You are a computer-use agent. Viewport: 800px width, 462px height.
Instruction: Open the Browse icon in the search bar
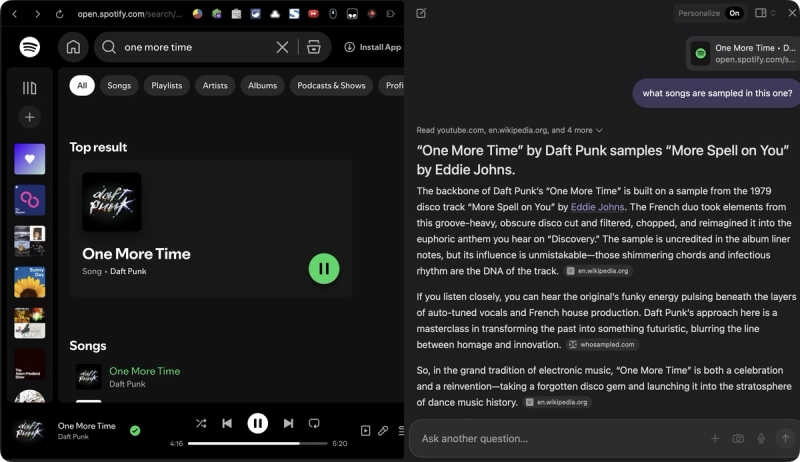[x=314, y=47]
